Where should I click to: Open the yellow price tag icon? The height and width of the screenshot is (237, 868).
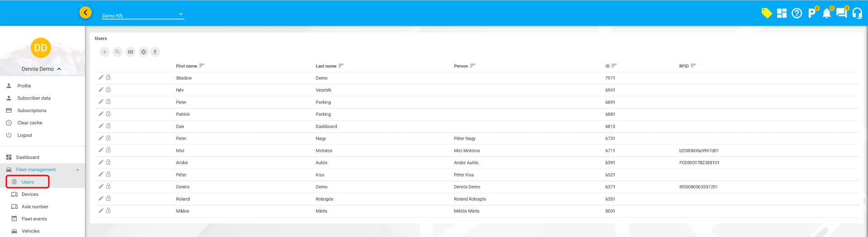pos(766,13)
